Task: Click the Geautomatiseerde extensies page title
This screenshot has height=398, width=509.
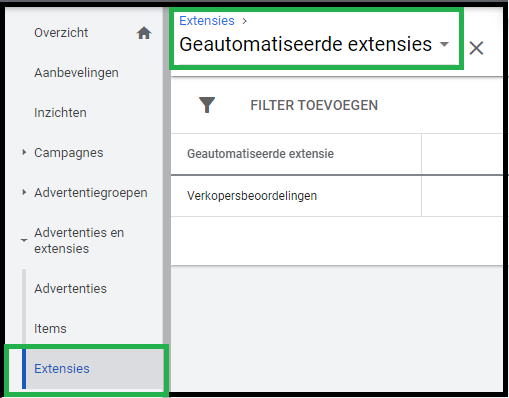Action: [x=305, y=44]
